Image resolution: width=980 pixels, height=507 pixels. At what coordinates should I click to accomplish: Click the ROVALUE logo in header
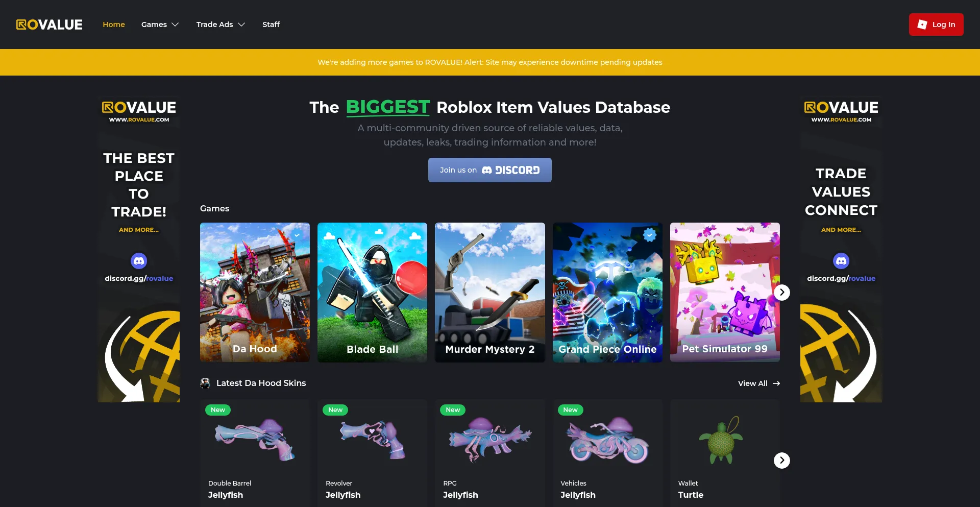point(49,25)
